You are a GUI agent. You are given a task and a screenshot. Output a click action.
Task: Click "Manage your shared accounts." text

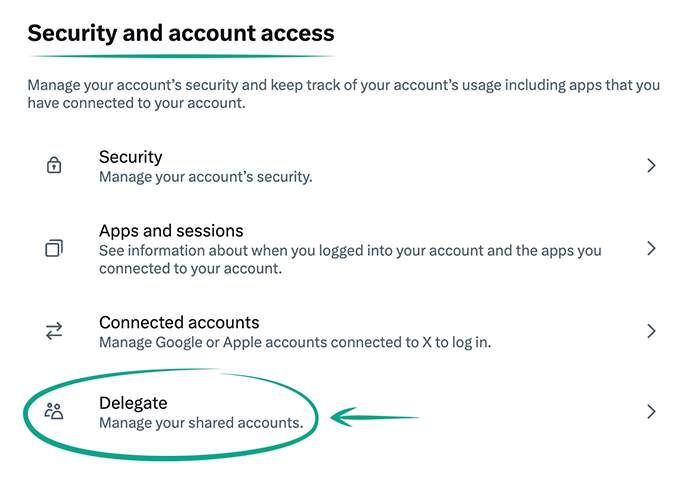(x=200, y=423)
